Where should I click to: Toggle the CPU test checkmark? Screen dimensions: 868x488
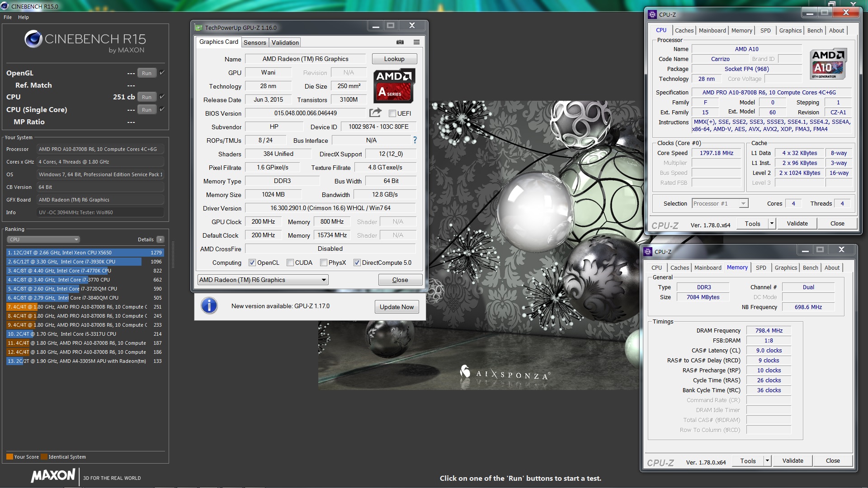click(x=162, y=96)
